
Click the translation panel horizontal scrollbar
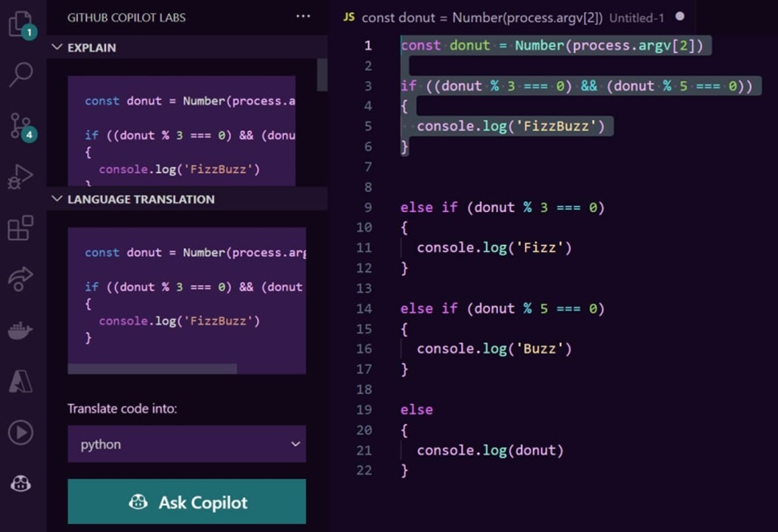pos(152,368)
